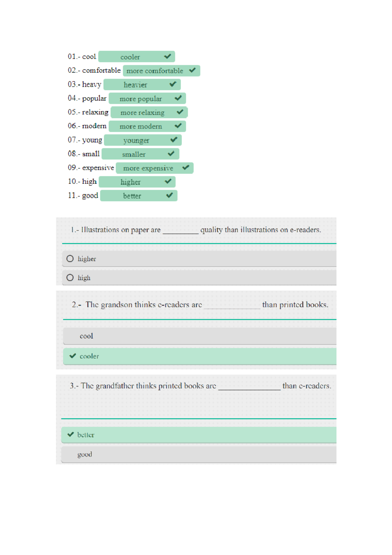Click the "higher" answer field for item 10
Image resolution: width=392 pixels, height=555 pixels.
[x=131, y=182]
